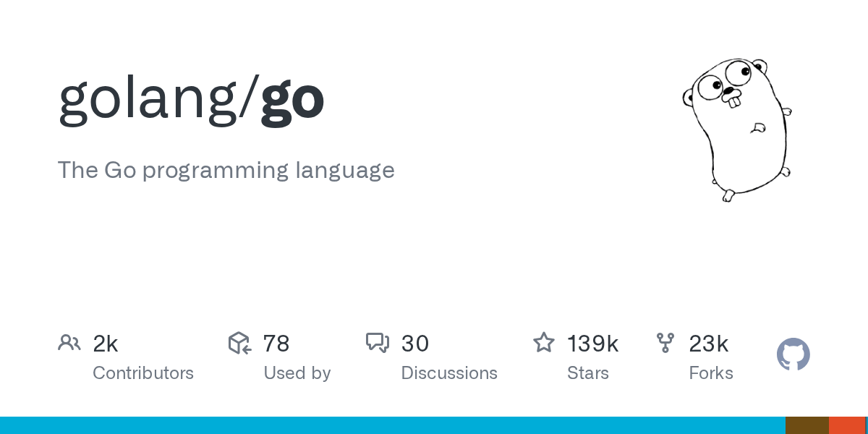The image size is (868, 434).
Task: Click the GitHub Octocat logo
Action: (793, 354)
